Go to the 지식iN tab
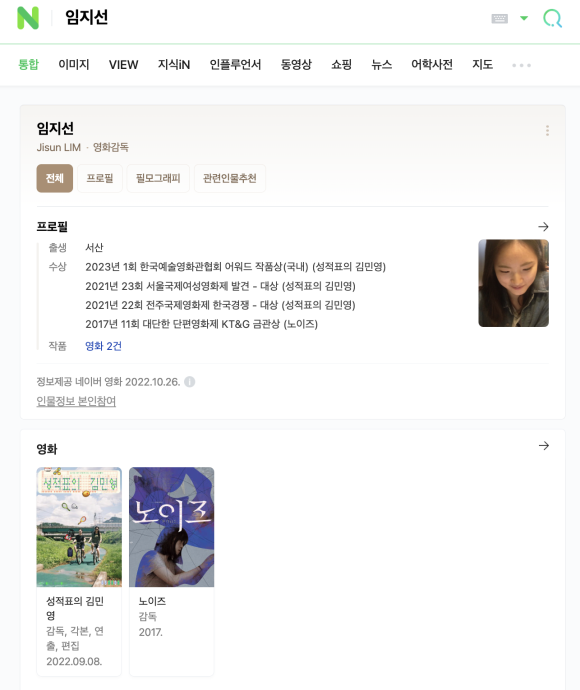This screenshot has height=690, width=580. point(174,65)
